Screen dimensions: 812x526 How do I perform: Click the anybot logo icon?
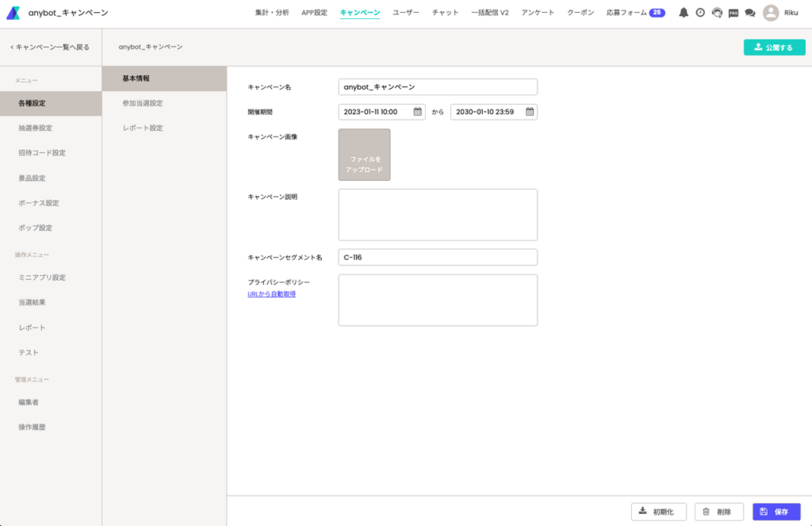click(x=13, y=13)
